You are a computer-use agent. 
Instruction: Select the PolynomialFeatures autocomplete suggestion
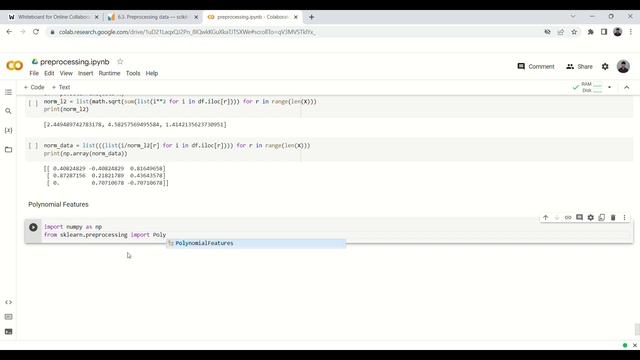256,243
